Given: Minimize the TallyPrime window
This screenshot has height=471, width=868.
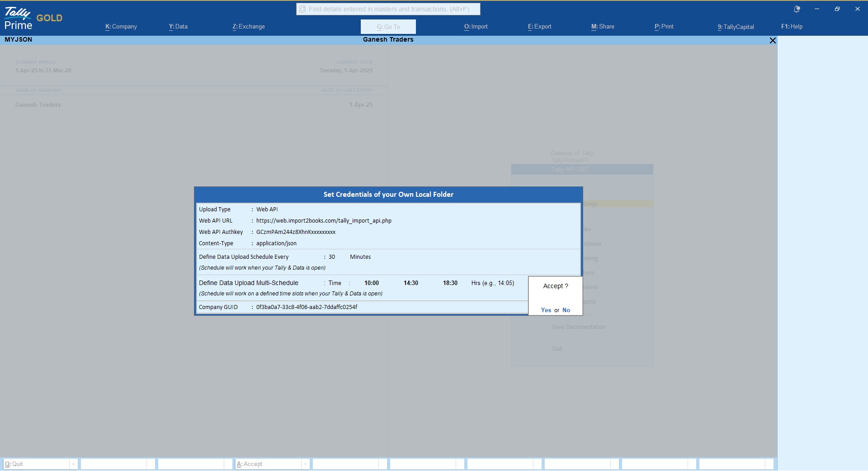Looking at the screenshot, I should pyautogui.click(x=816, y=9).
